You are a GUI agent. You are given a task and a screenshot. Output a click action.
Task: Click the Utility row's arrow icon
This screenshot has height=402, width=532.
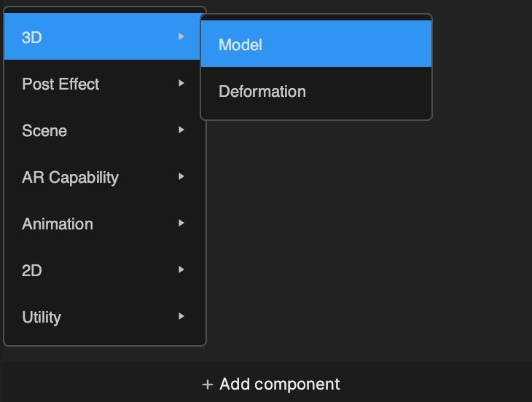181,316
